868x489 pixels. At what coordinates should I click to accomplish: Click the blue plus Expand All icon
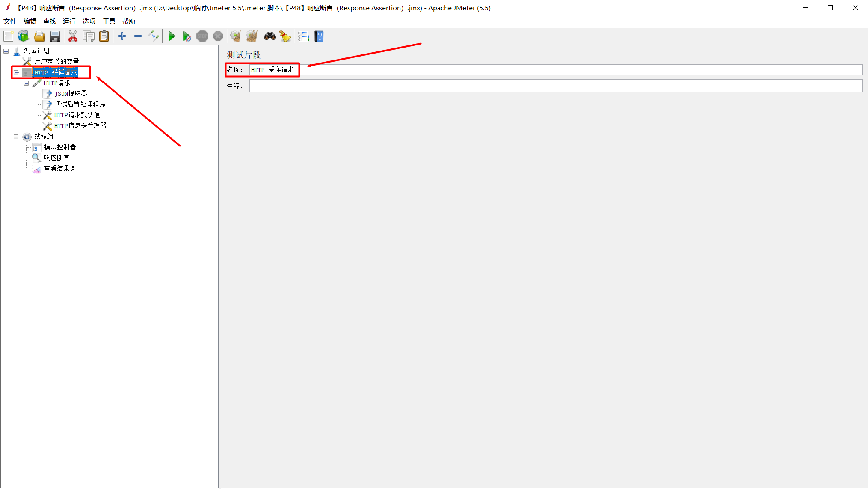click(x=122, y=36)
